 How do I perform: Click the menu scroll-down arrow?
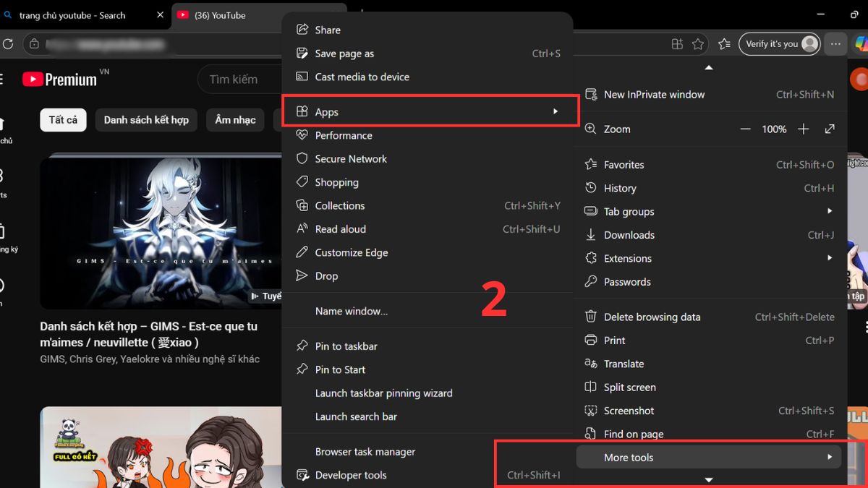[709, 479]
